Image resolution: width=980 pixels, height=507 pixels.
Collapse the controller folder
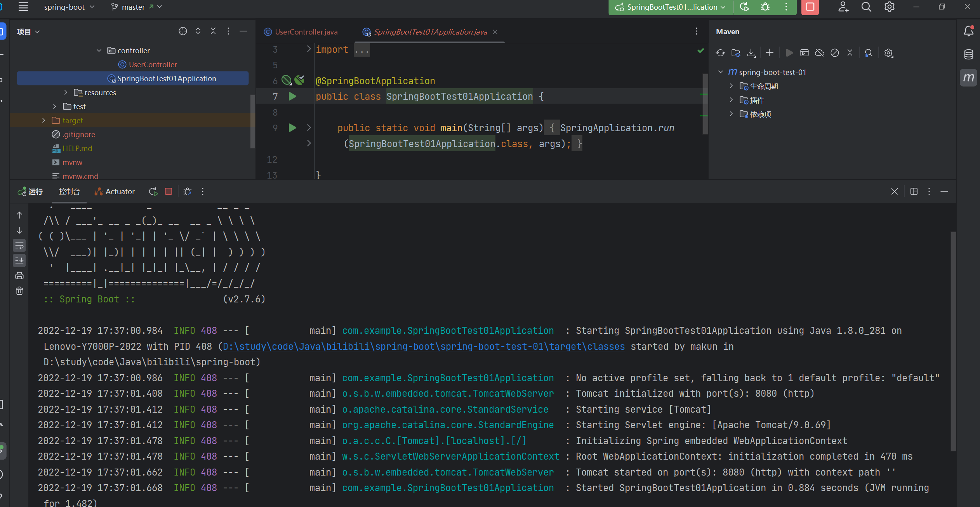point(99,50)
